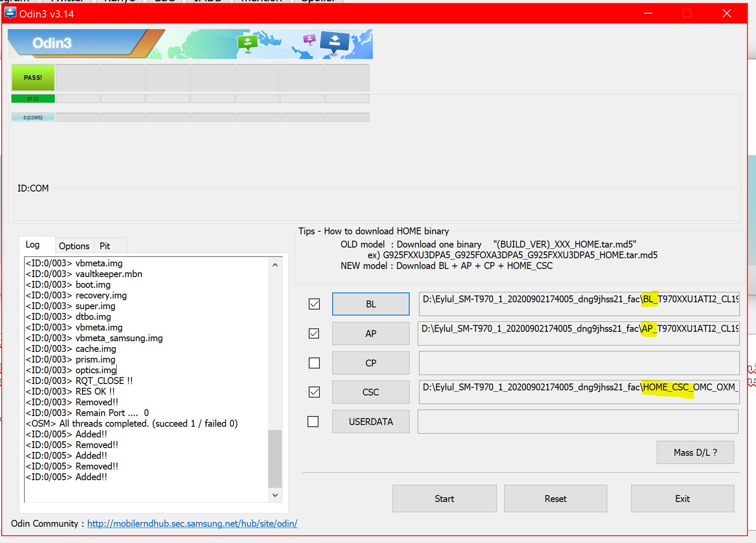Click the CSC file button
Screen dimensions: 756x543
(371, 392)
